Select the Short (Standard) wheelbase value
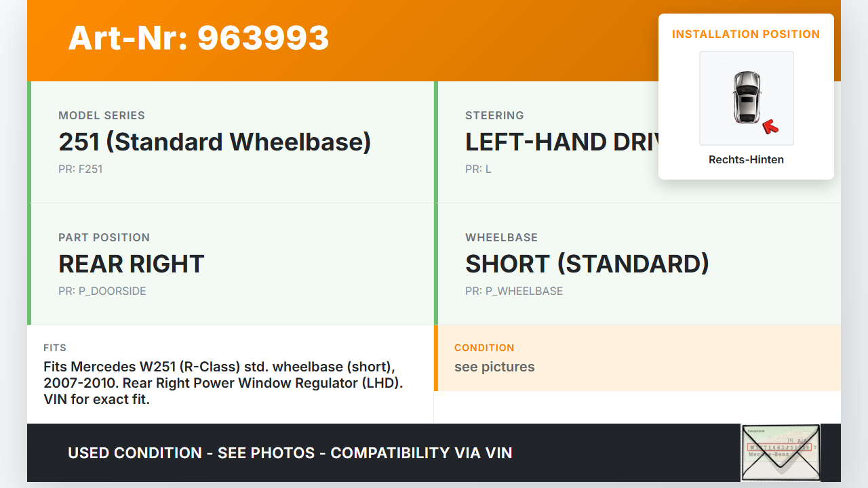868x488 pixels. 587,264
